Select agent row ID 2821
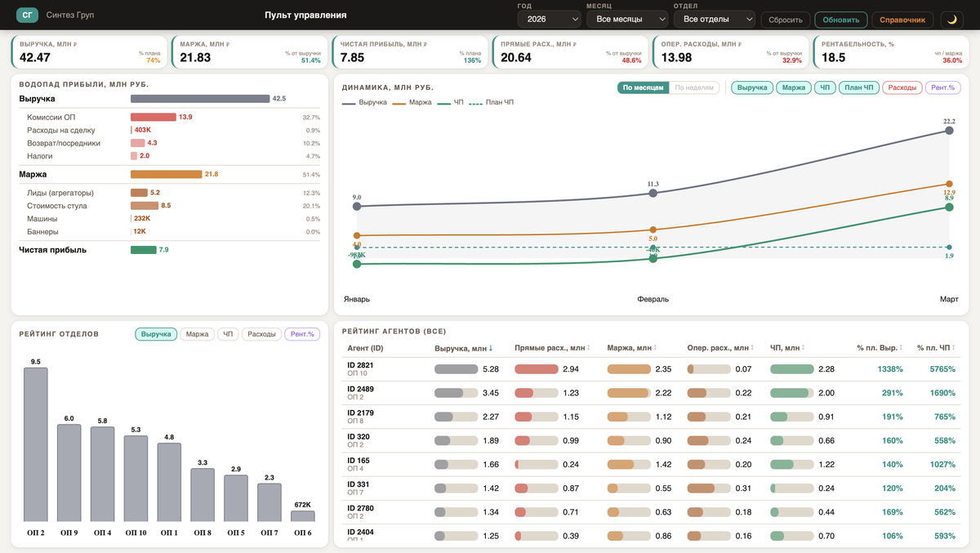The image size is (980, 553). pyautogui.click(x=651, y=369)
